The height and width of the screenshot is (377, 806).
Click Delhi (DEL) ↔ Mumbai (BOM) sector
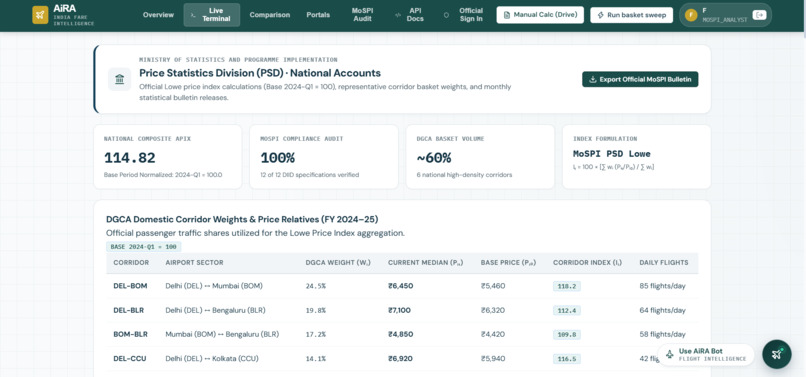click(x=215, y=286)
